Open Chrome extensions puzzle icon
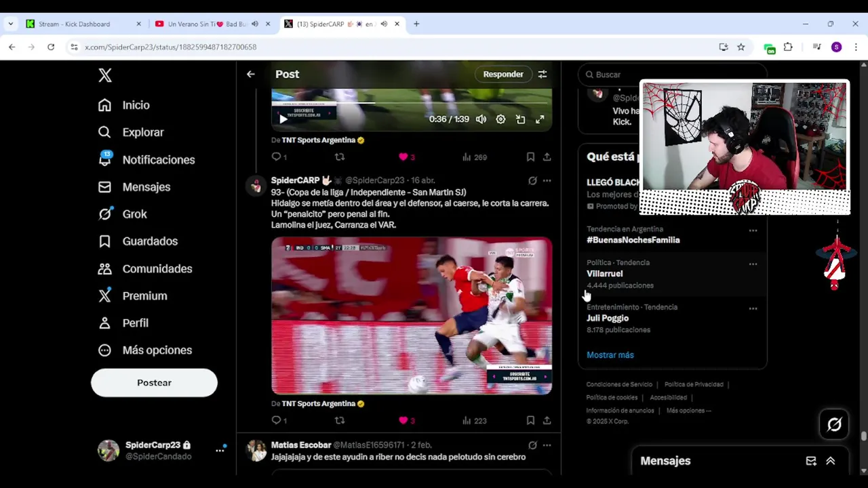 click(788, 47)
